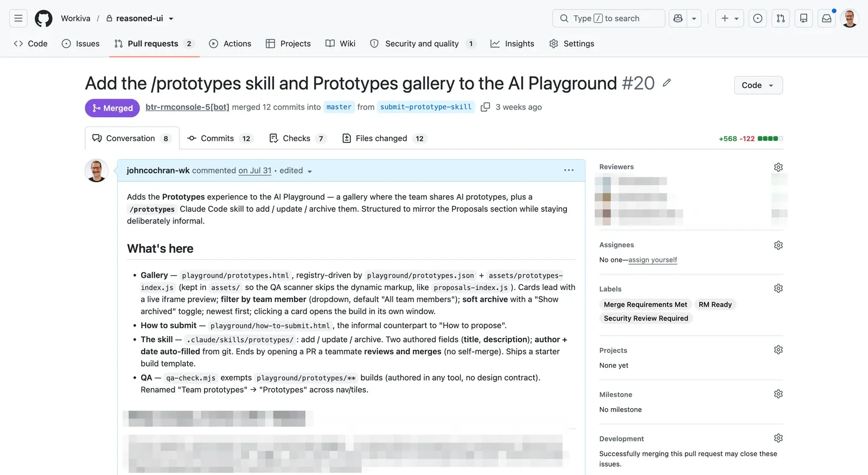Switch to the Code tab
The height and width of the screenshot is (475, 868).
tap(31, 43)
